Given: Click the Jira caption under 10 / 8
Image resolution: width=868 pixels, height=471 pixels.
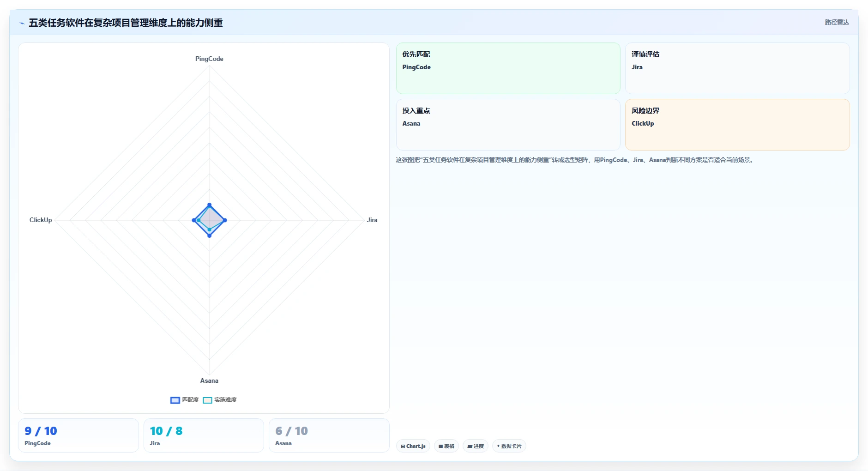Looking at the screenshot, I should [x=155, y=443].
